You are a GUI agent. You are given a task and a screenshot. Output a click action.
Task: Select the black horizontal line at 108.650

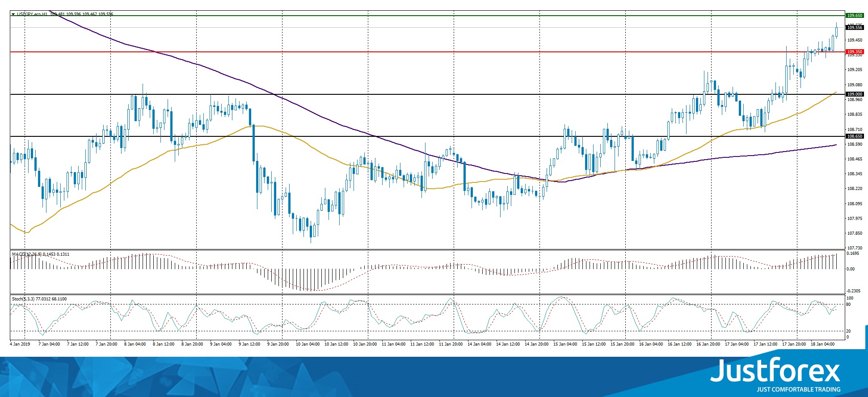tap(428, 136)
